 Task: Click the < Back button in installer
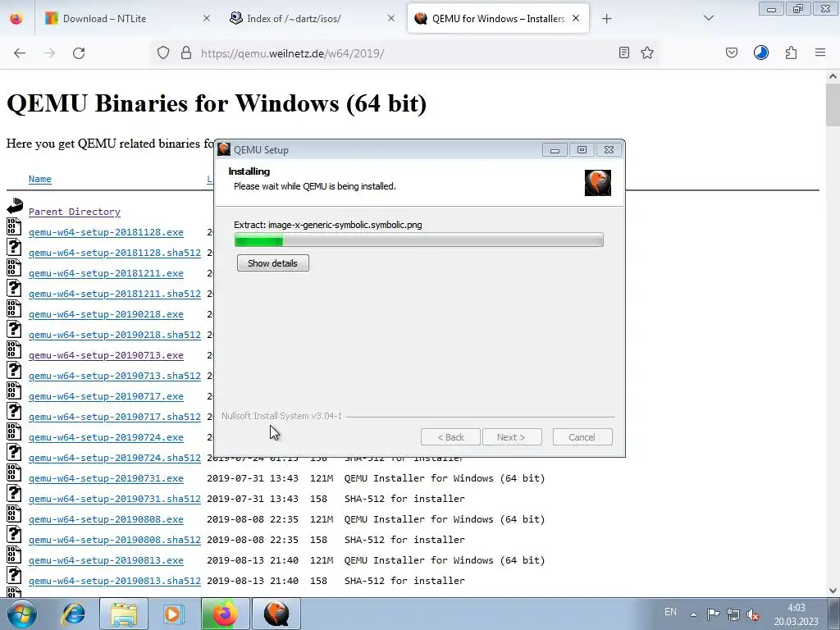pos(450,437)
